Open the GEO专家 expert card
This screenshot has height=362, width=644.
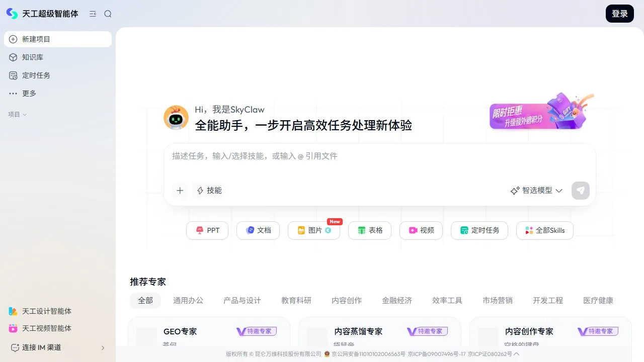[209, 332]
